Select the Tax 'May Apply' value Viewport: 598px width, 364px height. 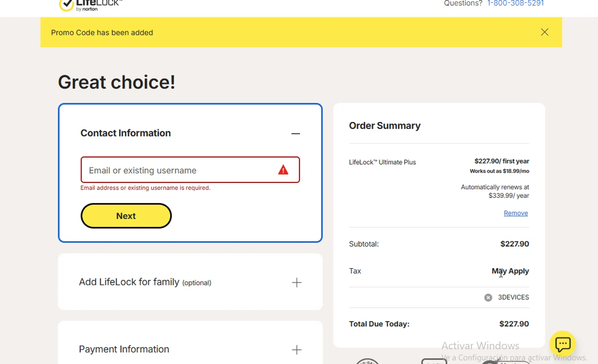pyautogui.click(x=510, y=271)
